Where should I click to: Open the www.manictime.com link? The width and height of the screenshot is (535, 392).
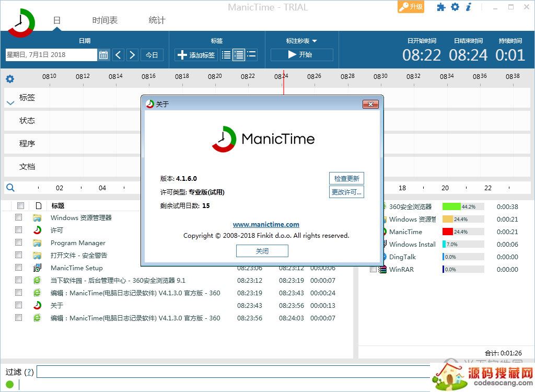click(x=266, y=224)
